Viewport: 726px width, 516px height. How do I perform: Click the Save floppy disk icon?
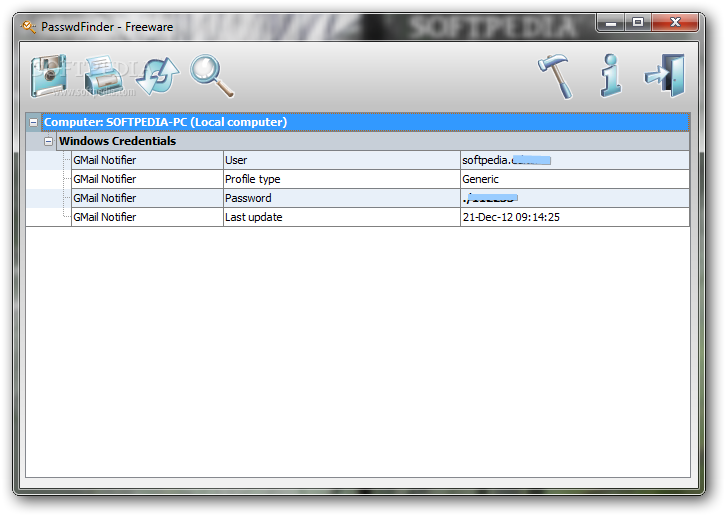[50, 76]
